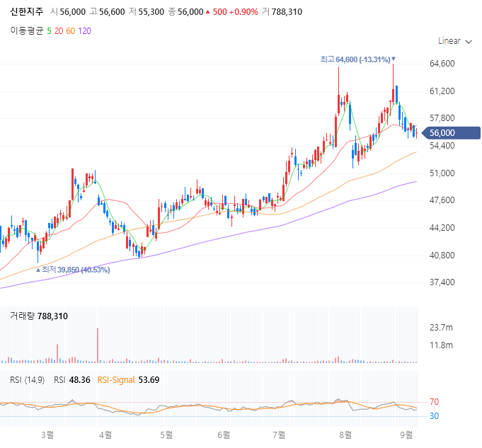Viewport: 482px width, 448px height.
Task: Click the 6월 date axis label
Action: point(224,435)
